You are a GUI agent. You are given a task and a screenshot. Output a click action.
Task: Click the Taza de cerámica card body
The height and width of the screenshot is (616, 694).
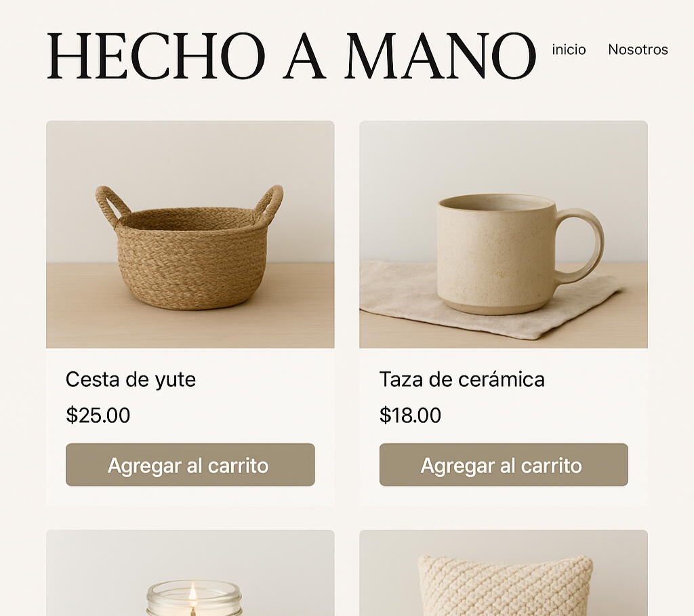[x=504, y=427]
